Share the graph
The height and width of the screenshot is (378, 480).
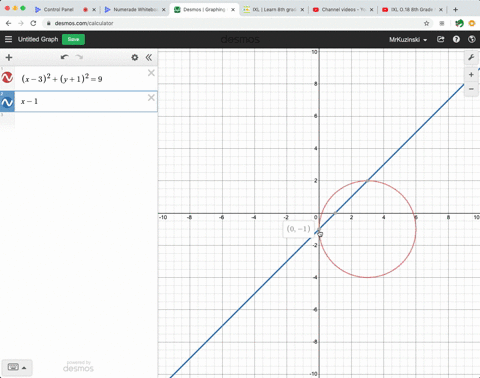coord(440,39)
